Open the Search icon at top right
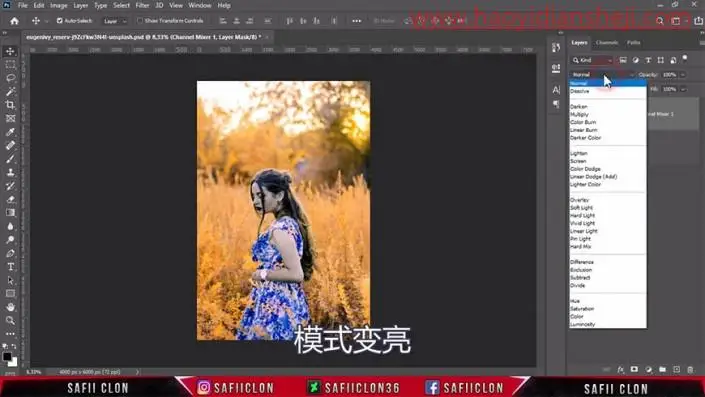This screenshot has height=397, width=705. (660, 21)
